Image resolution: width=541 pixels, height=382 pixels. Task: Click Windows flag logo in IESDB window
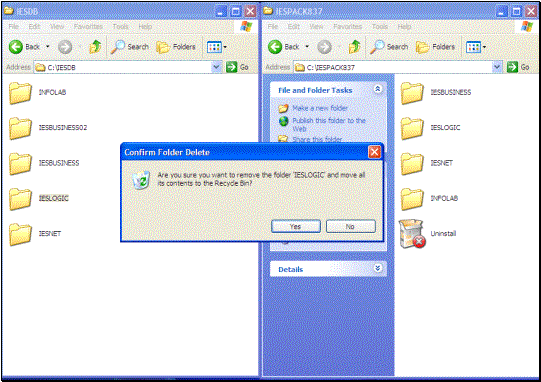coord(246,27)
